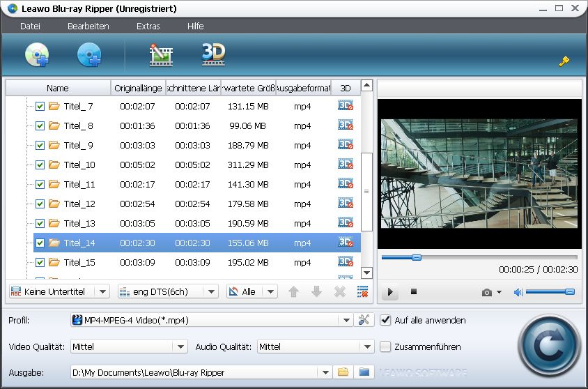Click the golden key register icon
Screen dimensions: 588x389
(x=564, y=61)
